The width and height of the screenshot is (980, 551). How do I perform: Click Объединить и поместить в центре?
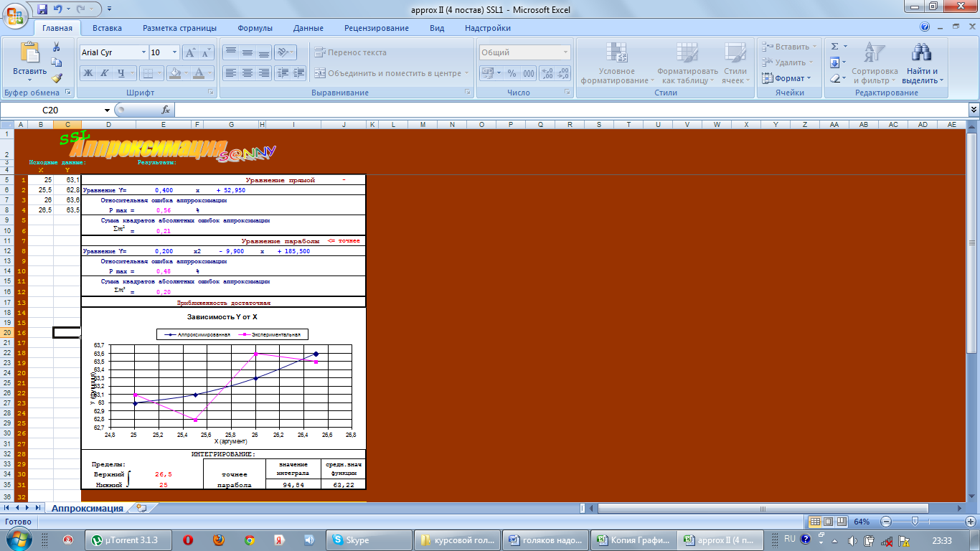point(391,72)
